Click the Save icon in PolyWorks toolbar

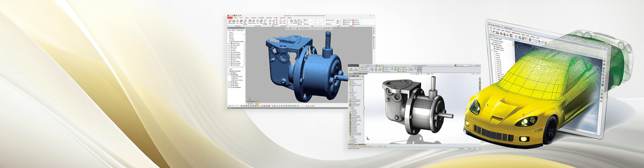click(x=498, y=33)
